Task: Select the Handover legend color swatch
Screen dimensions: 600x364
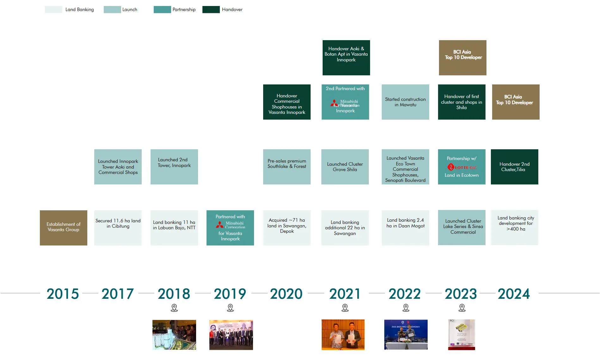Action: tap(211, 9)
